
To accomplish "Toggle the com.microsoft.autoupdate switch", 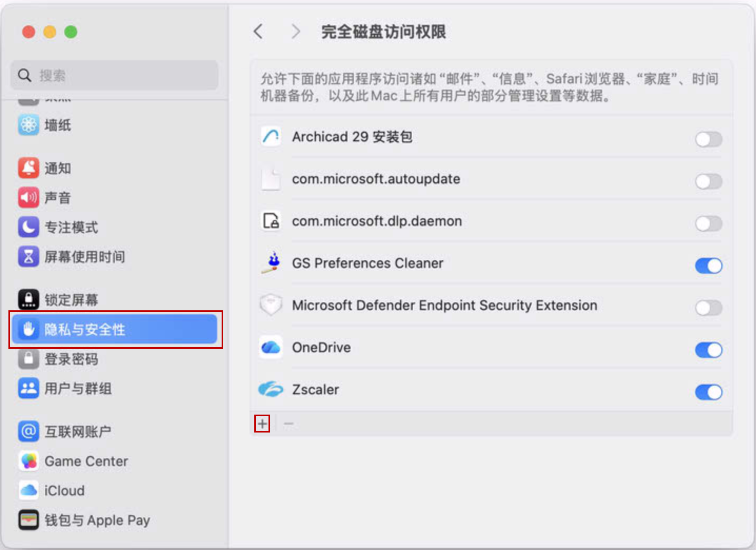I will click(x=709, y=181).
